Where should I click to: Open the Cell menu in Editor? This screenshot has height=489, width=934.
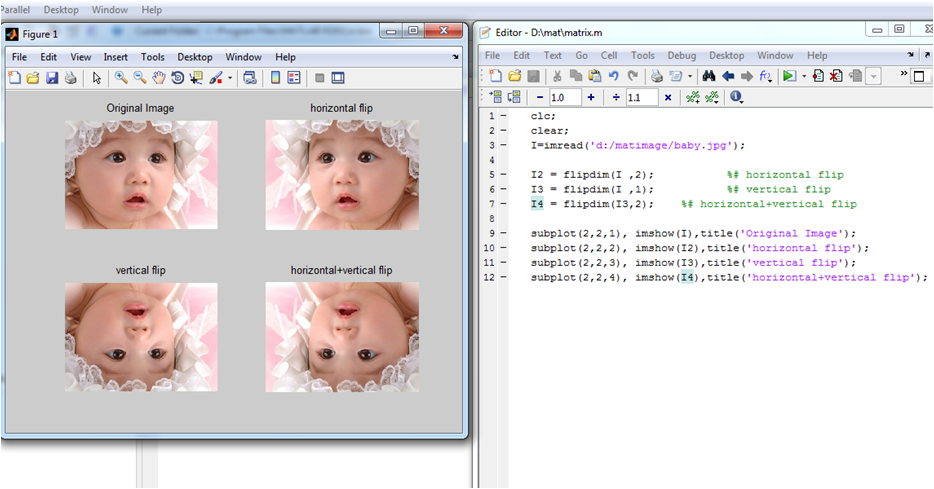tap(609, 55)
